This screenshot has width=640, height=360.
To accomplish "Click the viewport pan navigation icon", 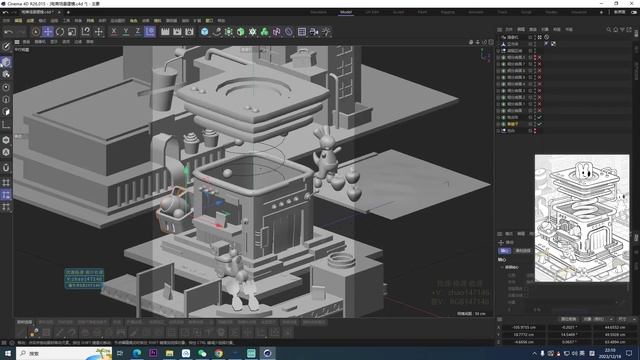I will [471, 42].
